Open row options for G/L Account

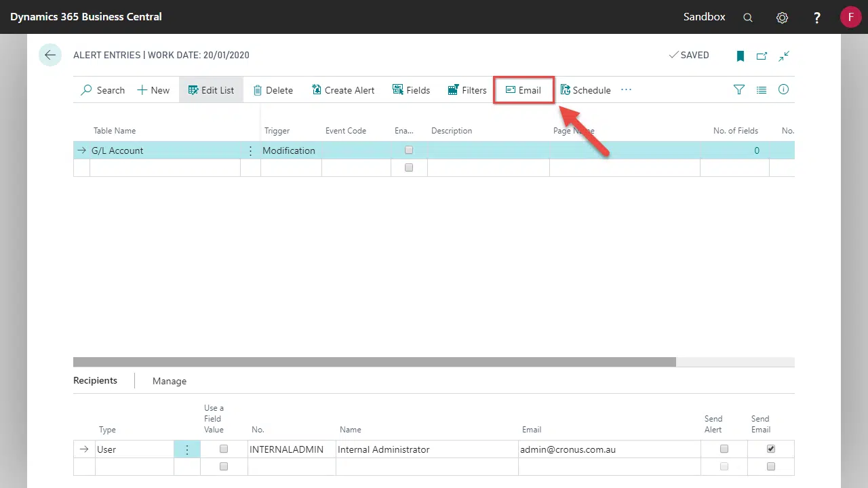tap(250, 150)
